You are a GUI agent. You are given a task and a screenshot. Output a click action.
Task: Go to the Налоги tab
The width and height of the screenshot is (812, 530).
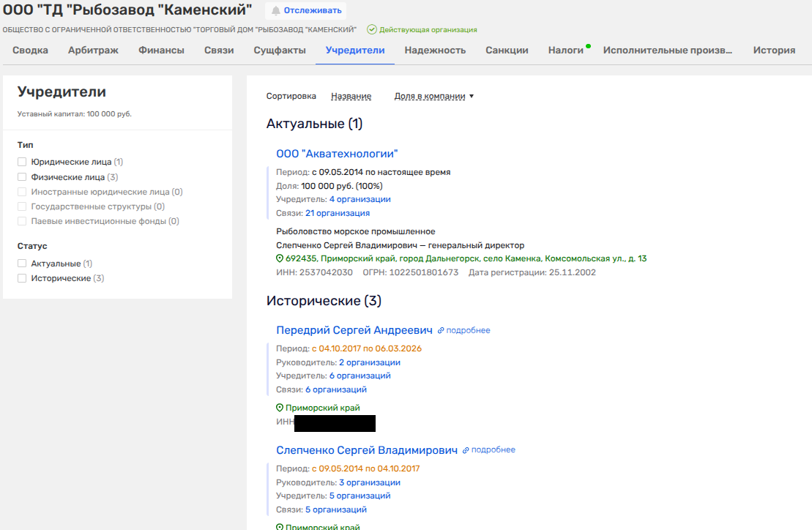pos(565,51)
